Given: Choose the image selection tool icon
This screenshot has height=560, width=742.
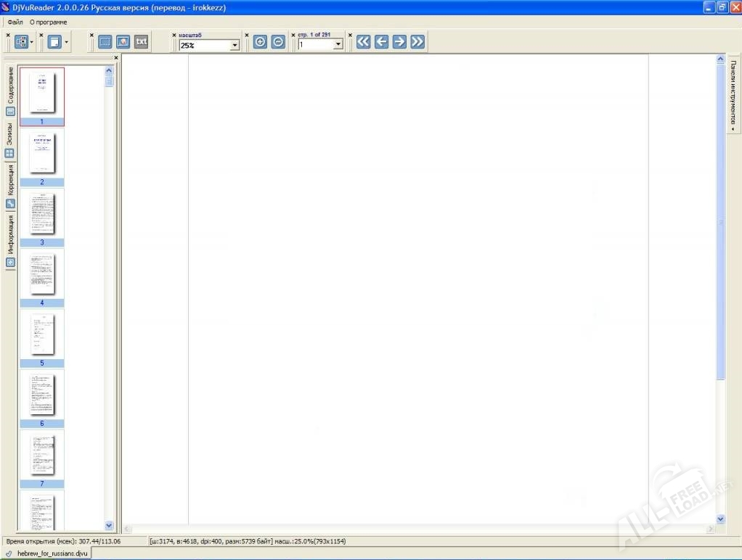Looking at the screenshot, I should (x=123, y=42).
